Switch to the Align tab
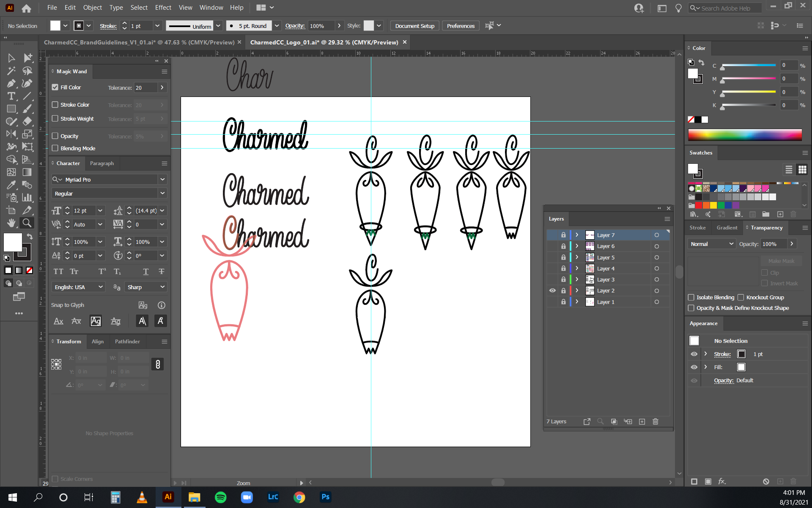This screenshot has width=812, height=508. pyautogui.click(x=98, y=342)
